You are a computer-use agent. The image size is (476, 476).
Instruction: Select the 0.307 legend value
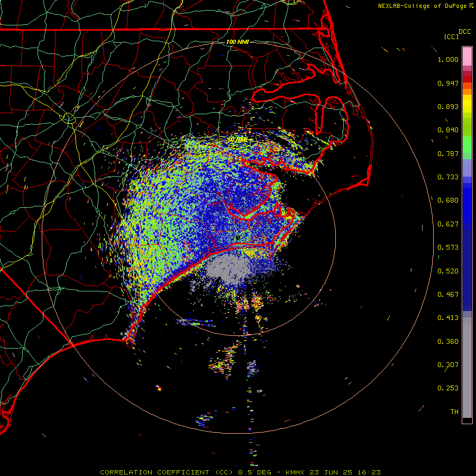tap(448, 365)
